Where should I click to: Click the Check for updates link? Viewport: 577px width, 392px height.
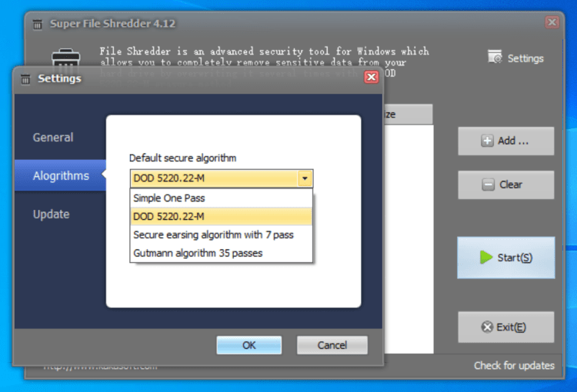[x=514, y=366]
